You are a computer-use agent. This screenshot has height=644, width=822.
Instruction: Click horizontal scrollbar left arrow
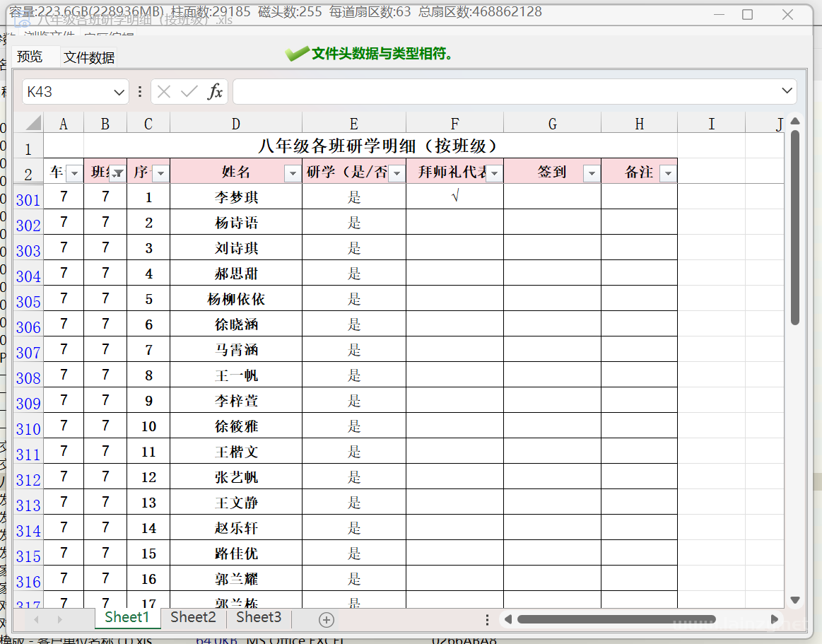[x=507, y=619]
